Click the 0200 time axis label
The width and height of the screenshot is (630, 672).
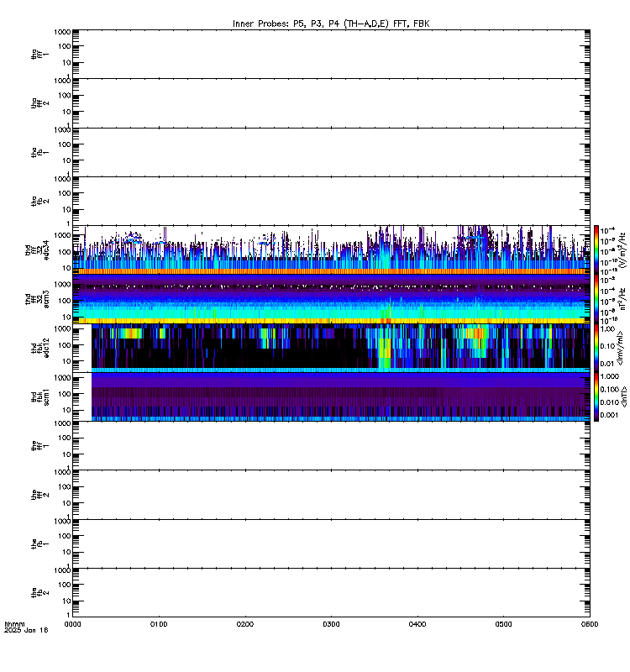pos(244,624)
